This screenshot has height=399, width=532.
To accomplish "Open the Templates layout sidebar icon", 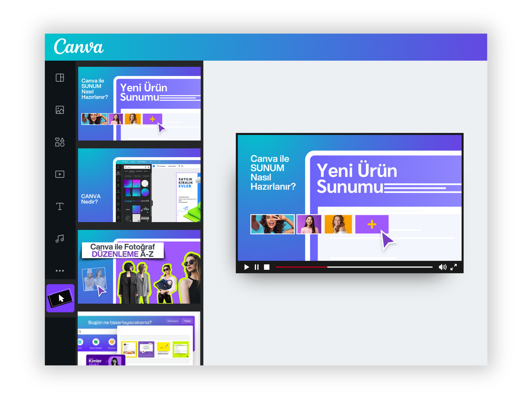I will pyautogui.click(x=60, y=78).
